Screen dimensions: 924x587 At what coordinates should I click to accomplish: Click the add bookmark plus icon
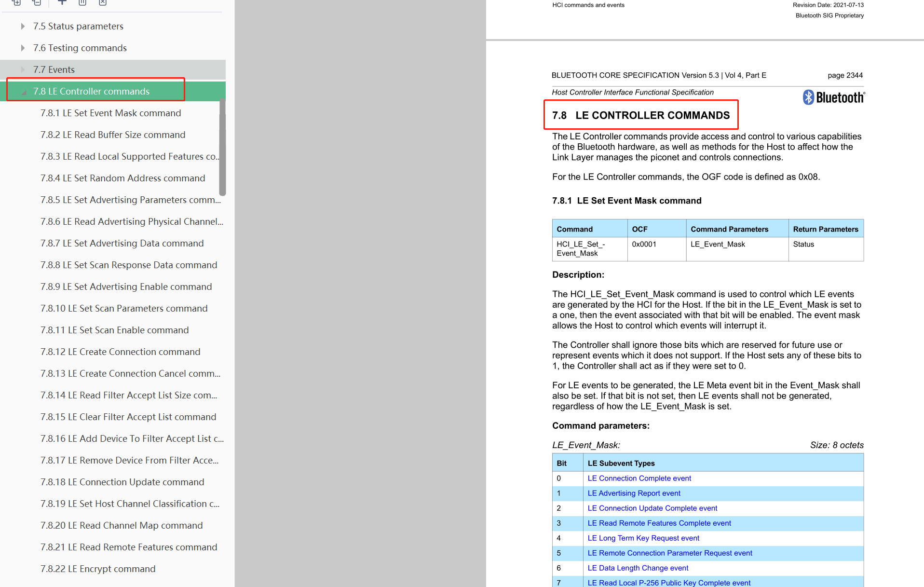click(x=62, y=2)
